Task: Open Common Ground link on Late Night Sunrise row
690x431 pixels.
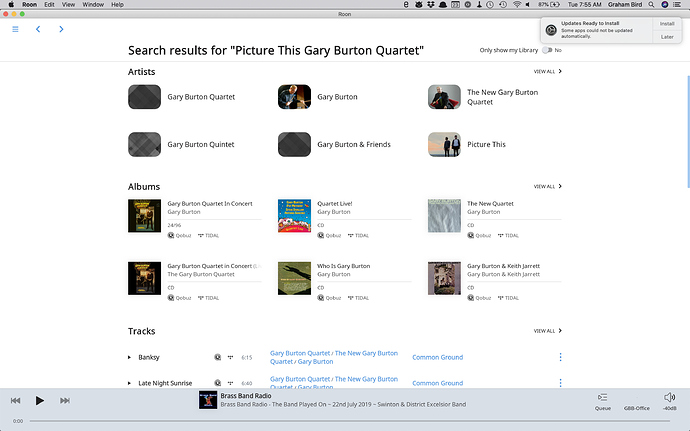Action: tap(437, 383)
